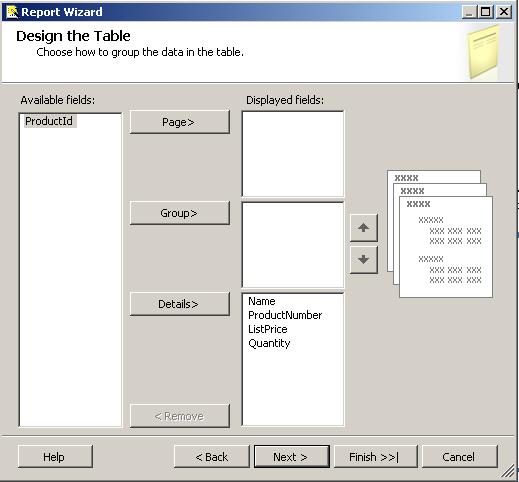This screenshot has width=519, height=482.
Task: Proceed with the Next > button
Action: pos(292,457)
